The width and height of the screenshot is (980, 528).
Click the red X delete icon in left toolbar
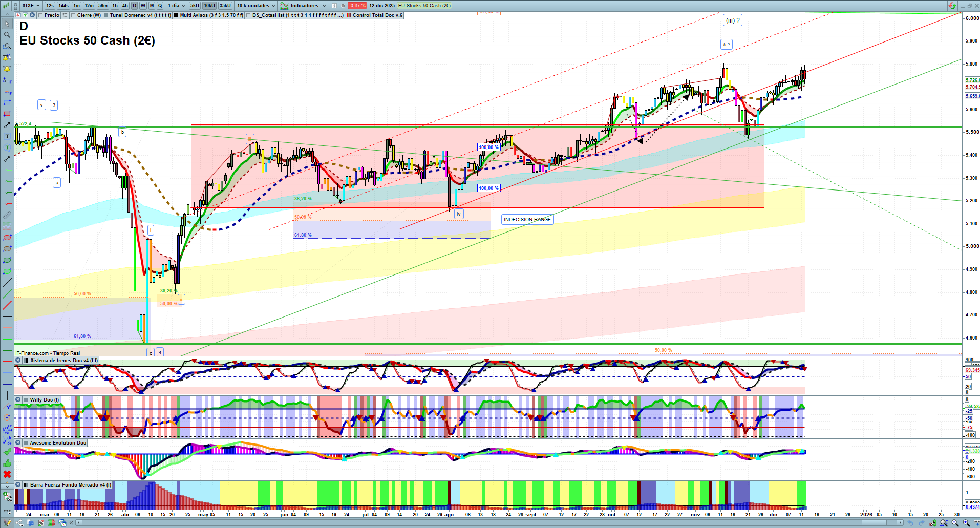pos(7,474)
